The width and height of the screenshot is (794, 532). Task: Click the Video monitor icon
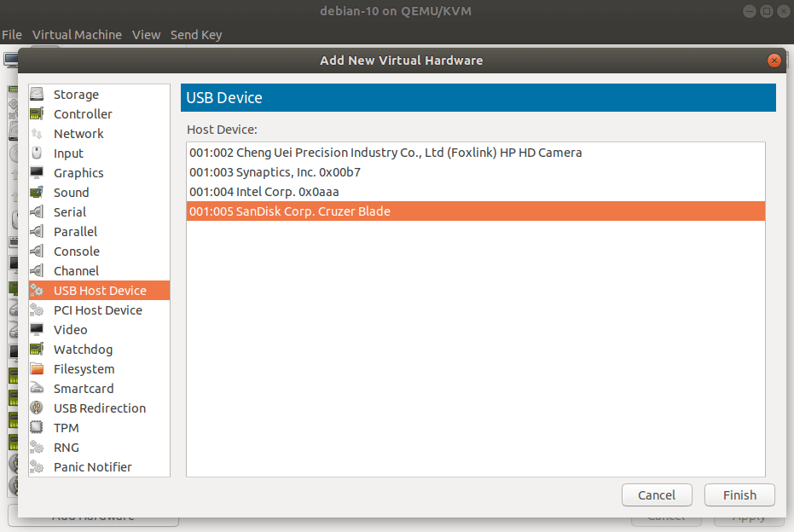click(x=37, y=330)
